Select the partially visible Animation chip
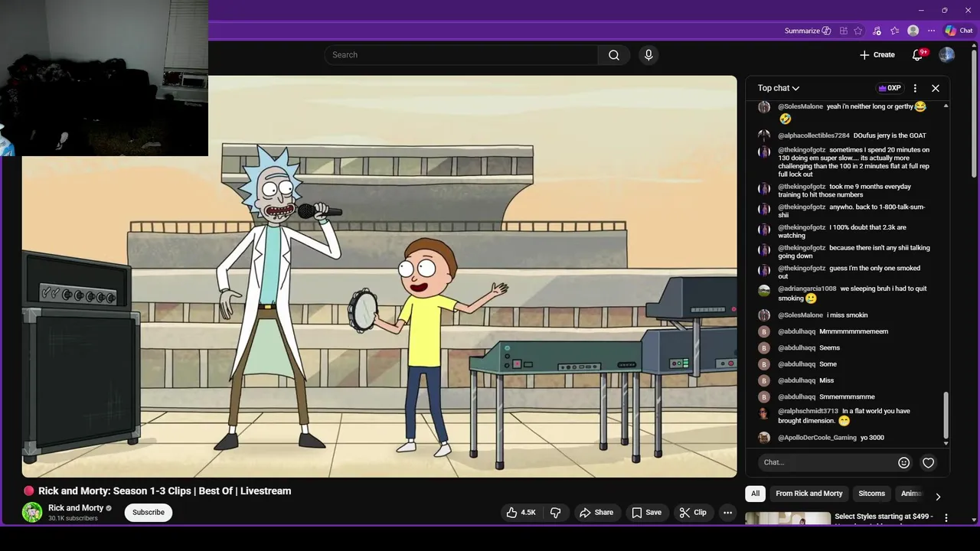This screenshot has height=551, width=980. click(911, 494)
